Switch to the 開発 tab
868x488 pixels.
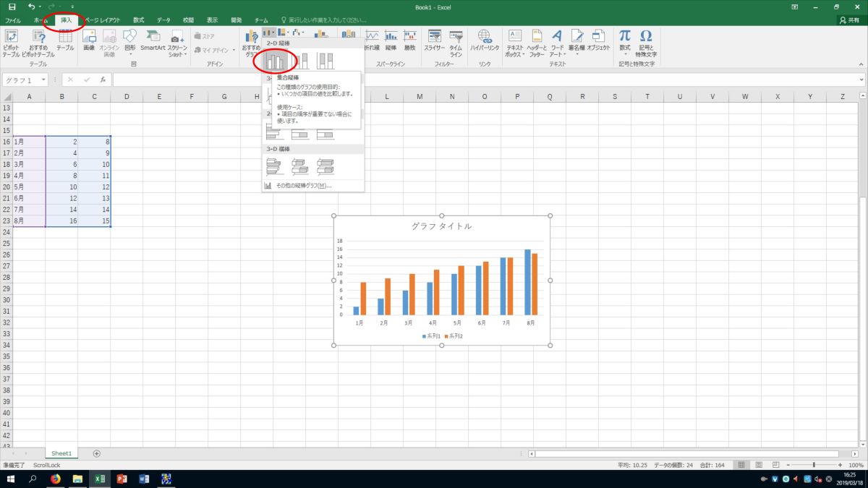[237, 21]
